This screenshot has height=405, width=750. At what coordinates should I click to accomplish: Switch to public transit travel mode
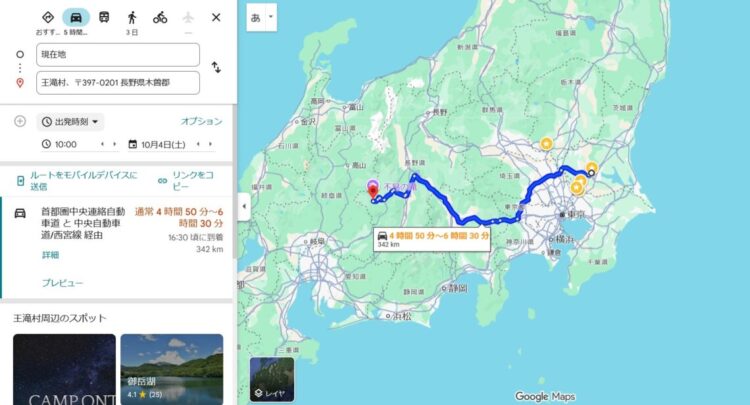coord(104,18)
